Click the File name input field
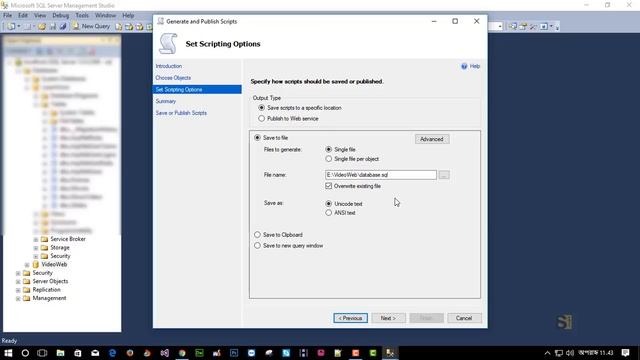640x360 pixels. coord(381,175)
